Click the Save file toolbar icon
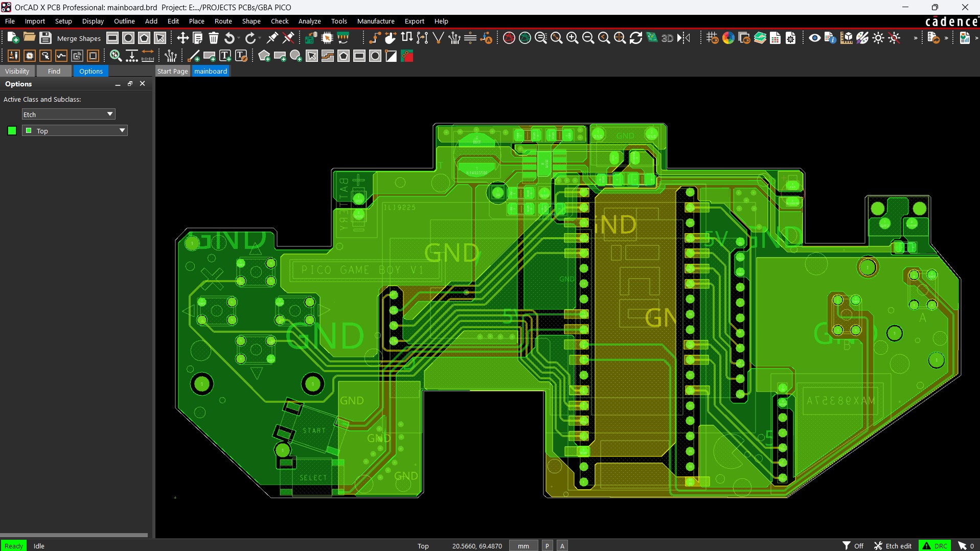 tap(45, 38)
